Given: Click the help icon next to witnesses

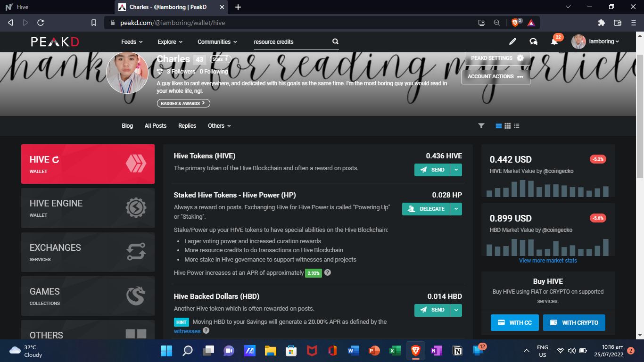Looking at the screenshot, I should pyautogui.click(x=206, y=331).
